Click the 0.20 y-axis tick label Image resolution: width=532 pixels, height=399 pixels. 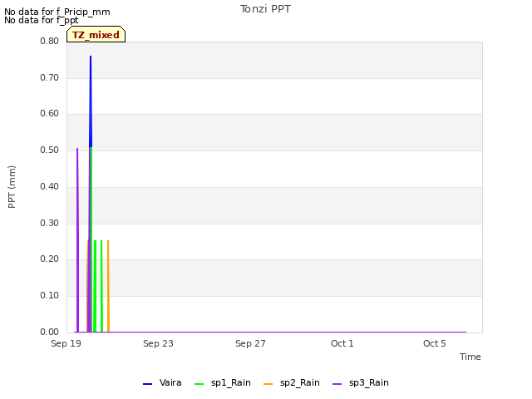(50, 259)
